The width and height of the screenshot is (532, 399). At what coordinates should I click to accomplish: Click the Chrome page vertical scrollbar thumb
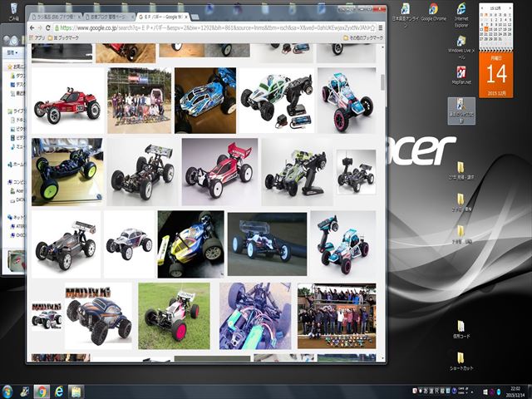pyautogui.click(x=382, y=82)
